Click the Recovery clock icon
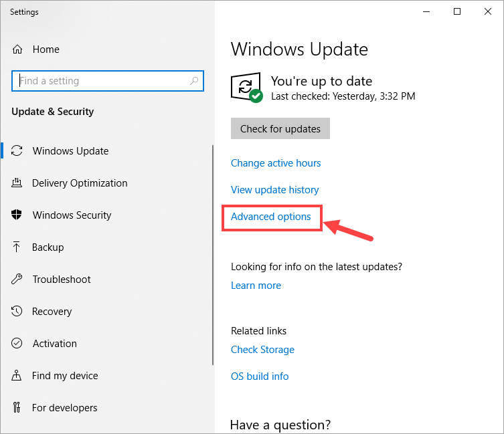 18,312
